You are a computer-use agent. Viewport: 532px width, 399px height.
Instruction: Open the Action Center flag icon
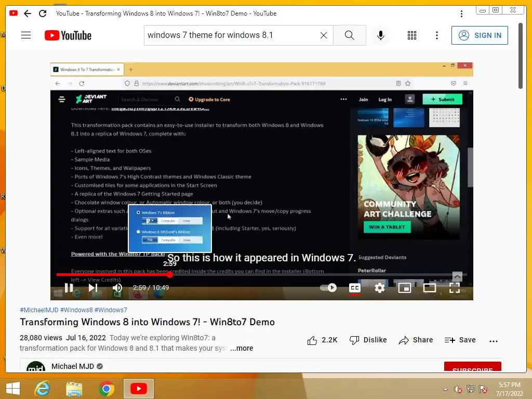coord(483,389)
